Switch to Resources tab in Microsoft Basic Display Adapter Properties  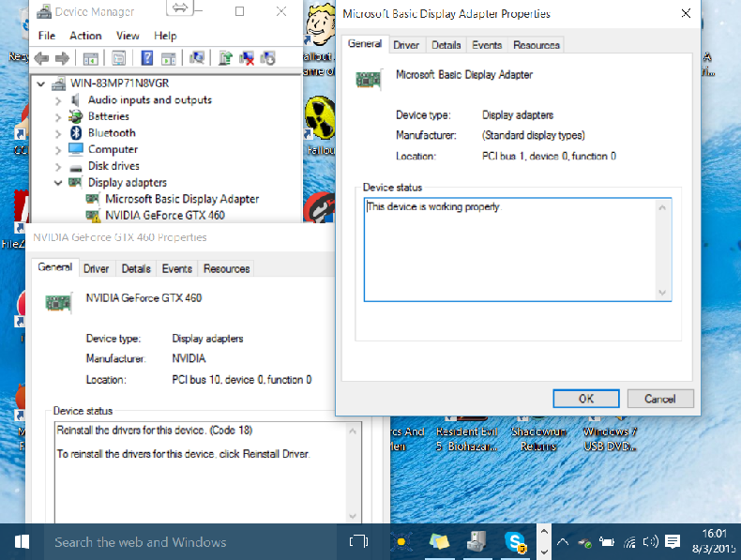tap(537, 45)
